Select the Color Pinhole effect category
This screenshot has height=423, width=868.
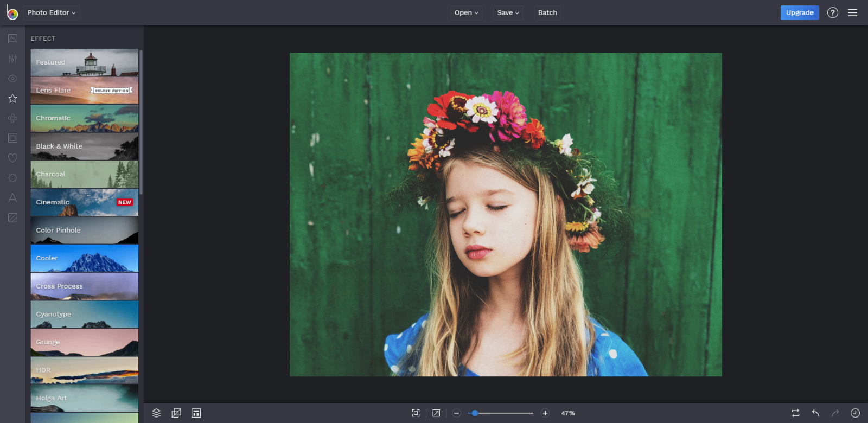click(x=85, y=230)
